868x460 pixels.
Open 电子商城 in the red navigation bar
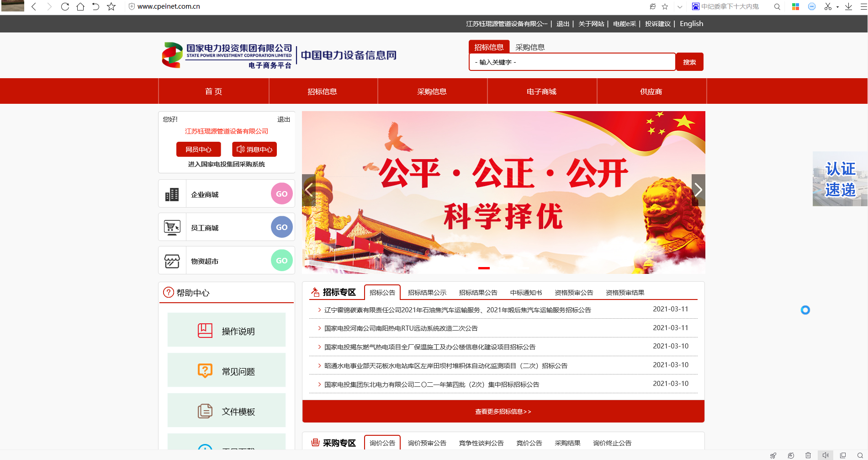(x=542, y=91)
